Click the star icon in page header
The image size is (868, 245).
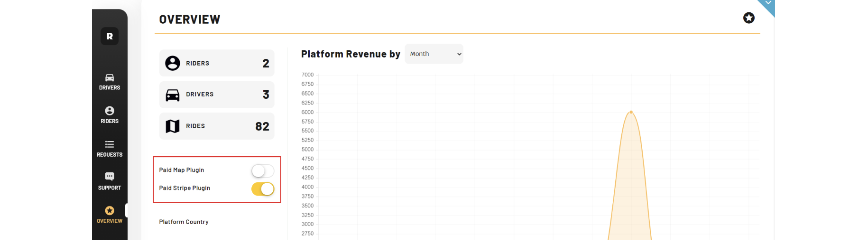pos(749,18)
